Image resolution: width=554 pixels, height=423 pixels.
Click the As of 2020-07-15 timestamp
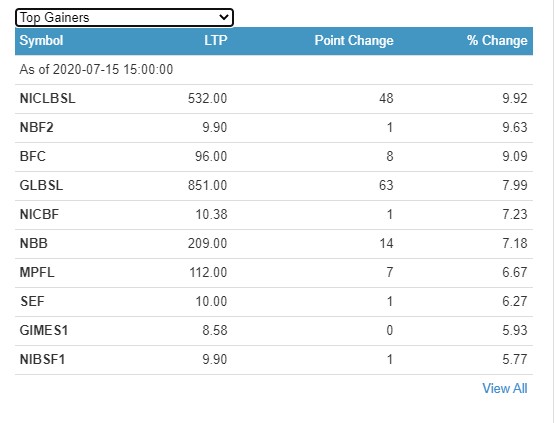[96, 69]
